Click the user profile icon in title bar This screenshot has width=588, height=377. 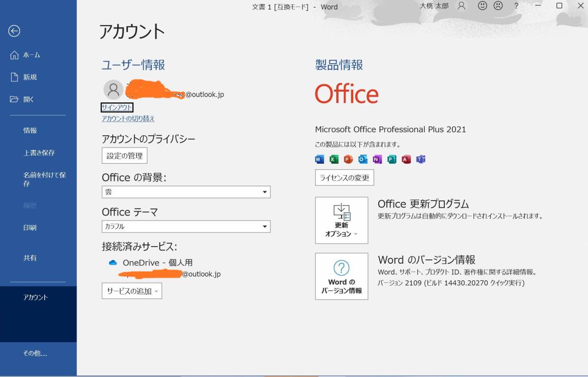click(x=462, y=6)
